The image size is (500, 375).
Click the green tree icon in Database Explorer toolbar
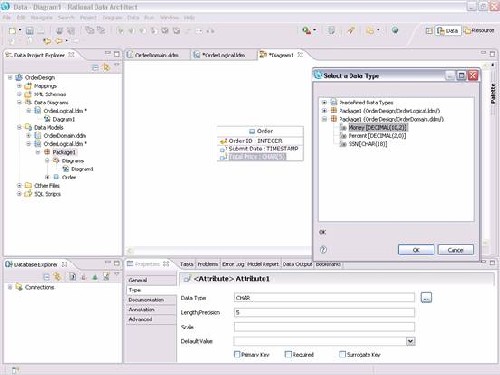pyautogui.click(x=95, y=277)
